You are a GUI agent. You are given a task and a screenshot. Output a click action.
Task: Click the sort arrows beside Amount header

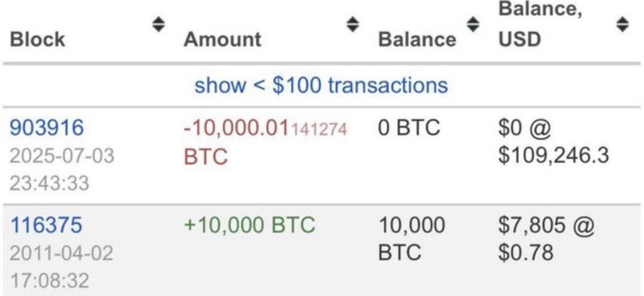353,25
